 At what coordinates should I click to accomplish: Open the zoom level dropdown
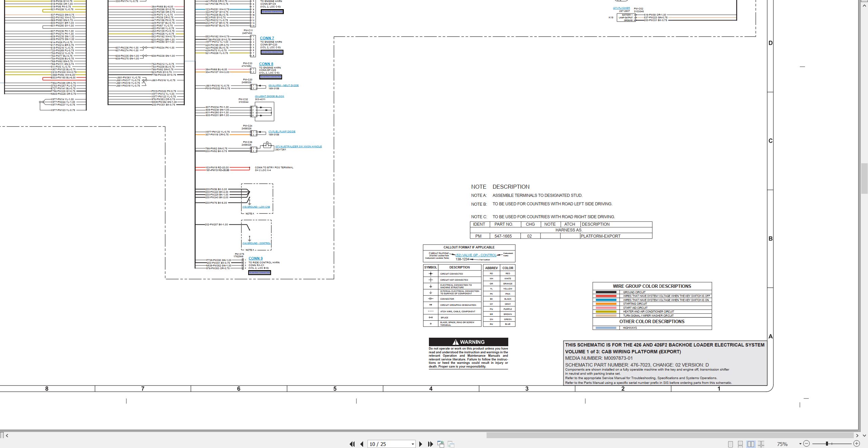[x=800, y=444]
